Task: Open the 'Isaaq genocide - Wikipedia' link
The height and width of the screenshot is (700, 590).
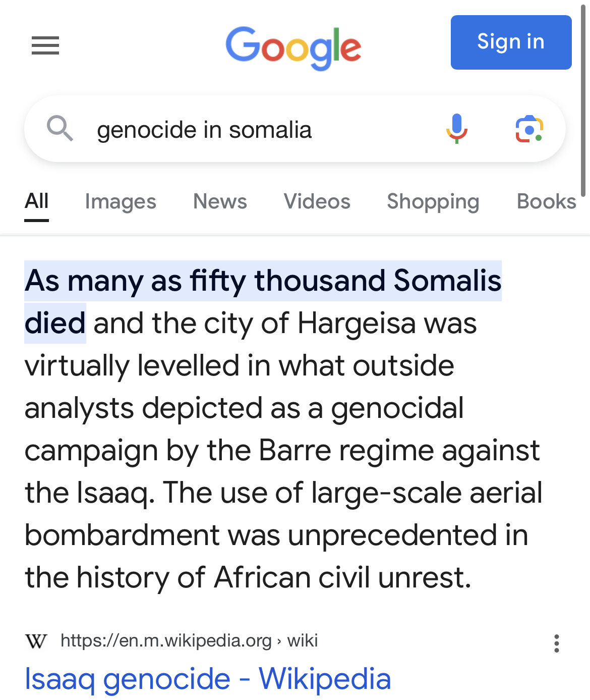Action: [208, 678]
